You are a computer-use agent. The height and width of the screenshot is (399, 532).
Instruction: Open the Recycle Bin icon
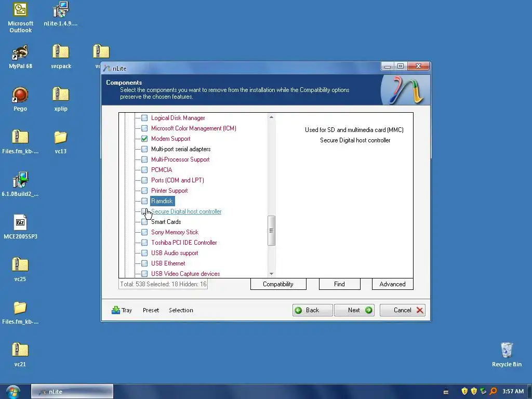[507, 355]
